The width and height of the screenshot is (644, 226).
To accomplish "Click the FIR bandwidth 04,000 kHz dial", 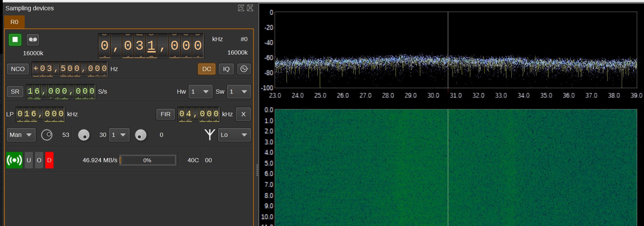I will pyautogui.click(x=199, y=114).
